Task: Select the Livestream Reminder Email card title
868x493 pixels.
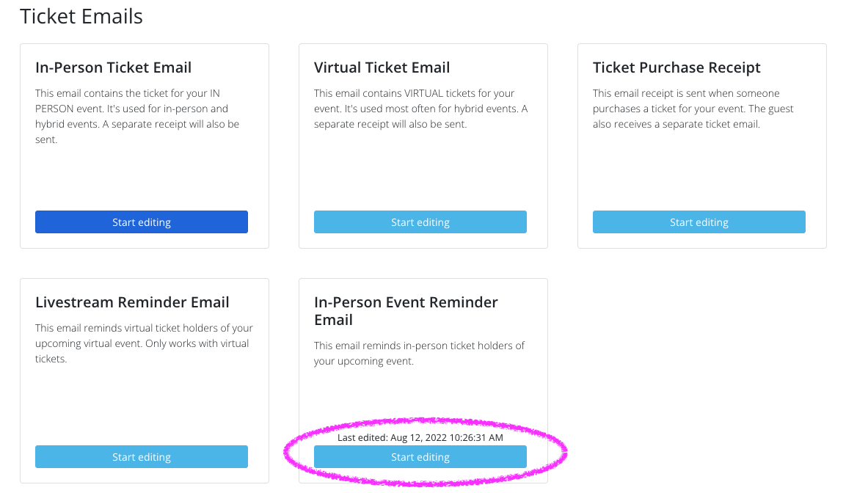Action: [133, 302]
